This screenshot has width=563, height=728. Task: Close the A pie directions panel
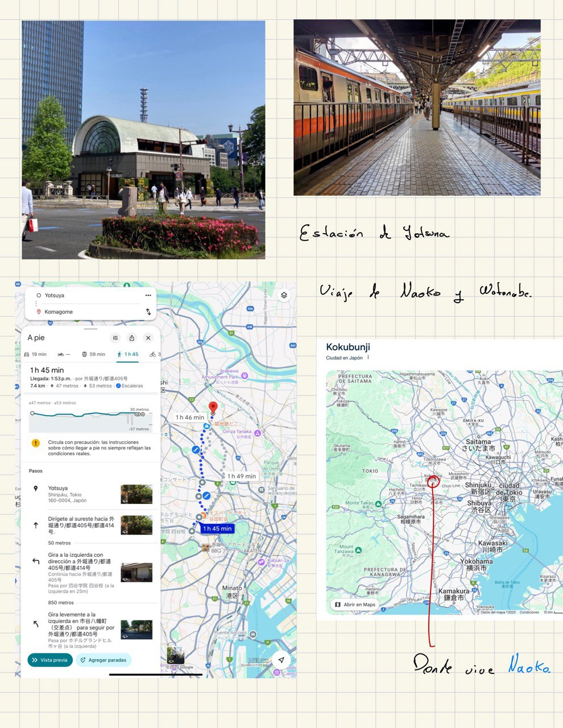click(x=148, y=338)
